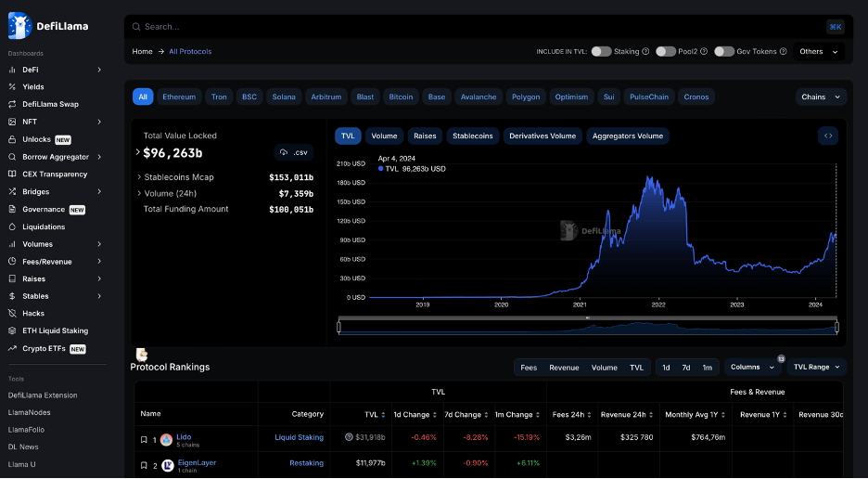The width and height of the screenshot is (868, 479).
Task: Click the Pool2 help question icon
Action: pos(704,52)
